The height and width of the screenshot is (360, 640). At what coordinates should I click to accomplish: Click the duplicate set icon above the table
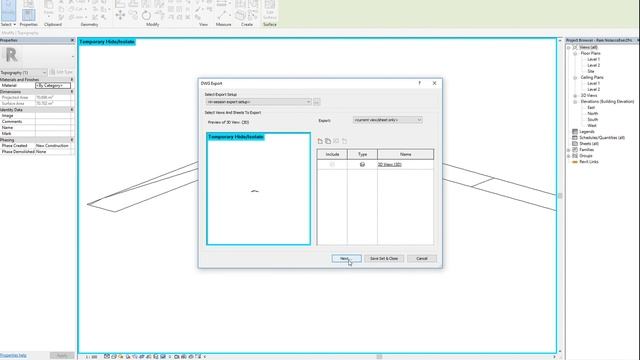pos(328,141)
